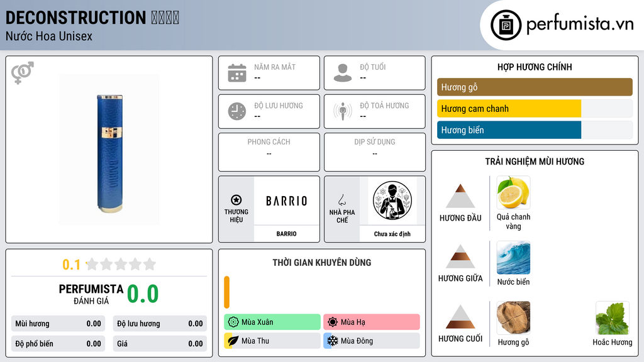
Task: Click the green 0.0 Perfumista rating
Action: tap(143, 294)
